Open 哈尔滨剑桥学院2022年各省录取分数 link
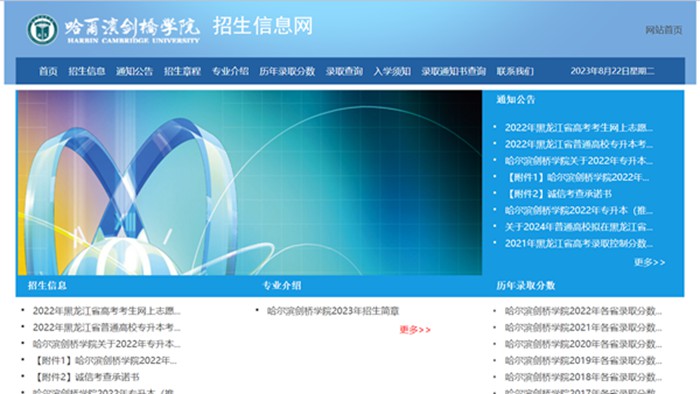This screenshot has height=394, width=700. (583, 311)
